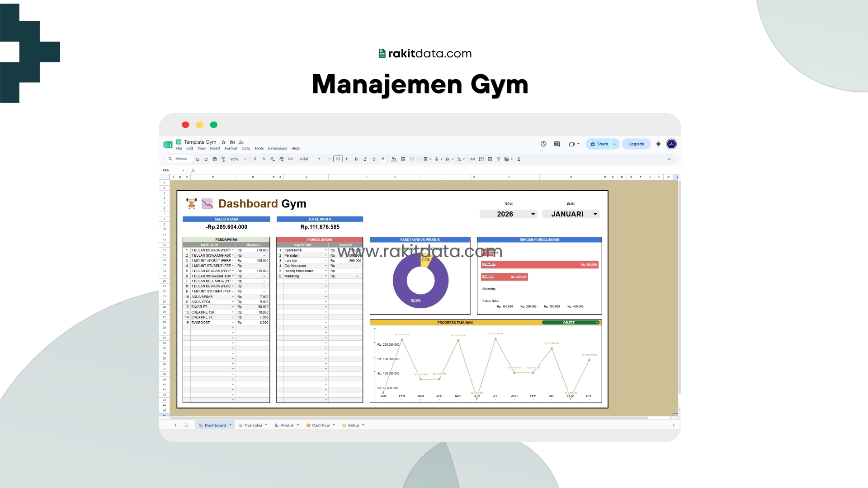Apply percent format icon
This screenshot has height=488, width=868.
pyautogui.click(x=264, y=159)
